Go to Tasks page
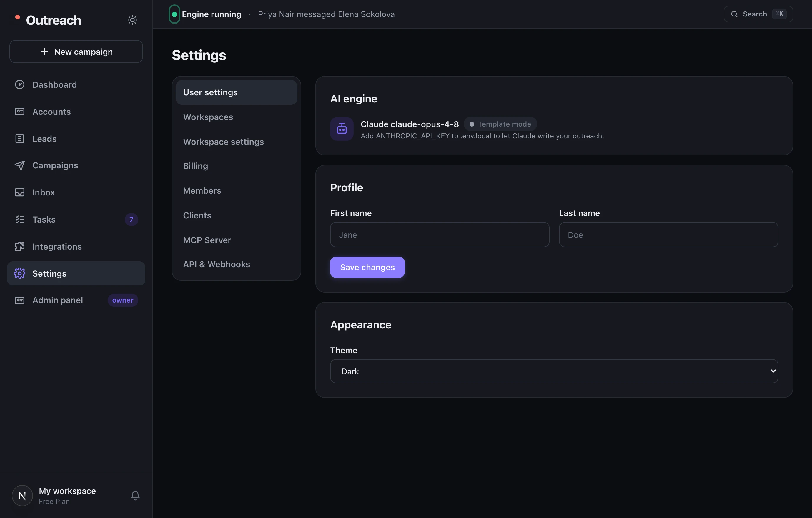The width and height of the screenshot is (812, 518). [x=76, y=220]
